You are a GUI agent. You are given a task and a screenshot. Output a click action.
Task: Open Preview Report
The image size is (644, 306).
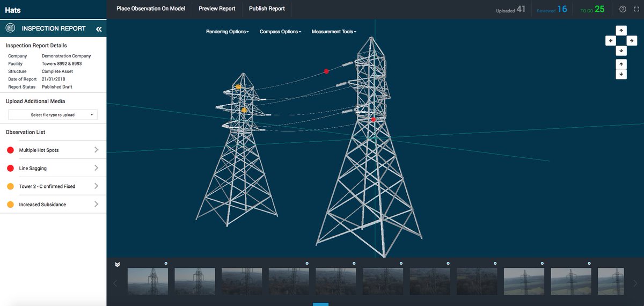tap(217, 9)
